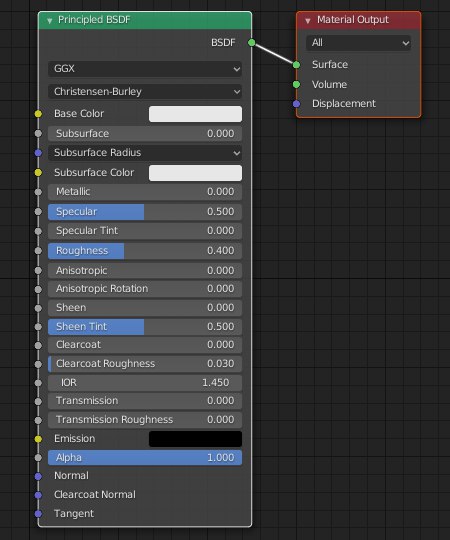Click the Volume input socket
Screen dimensions: 450x540
pyautogui.click(x=296, y=84)
